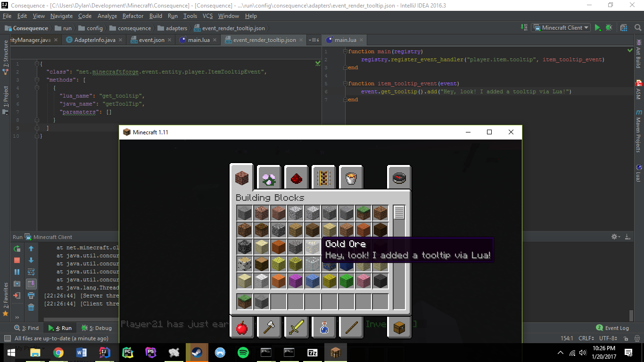Pause the program output
The width and height of the screenshot is (644, 362).
(x=17, y=272)
